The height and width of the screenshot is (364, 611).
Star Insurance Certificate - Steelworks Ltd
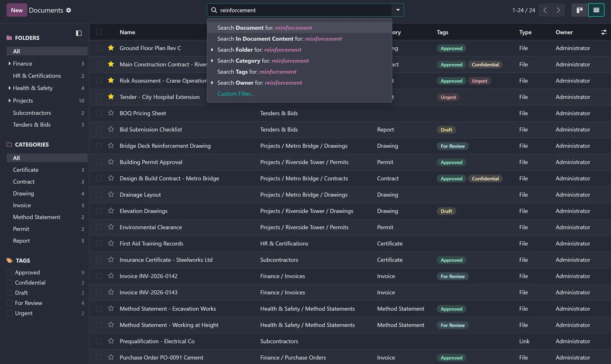pyautogui.click(x=111, y=260)
